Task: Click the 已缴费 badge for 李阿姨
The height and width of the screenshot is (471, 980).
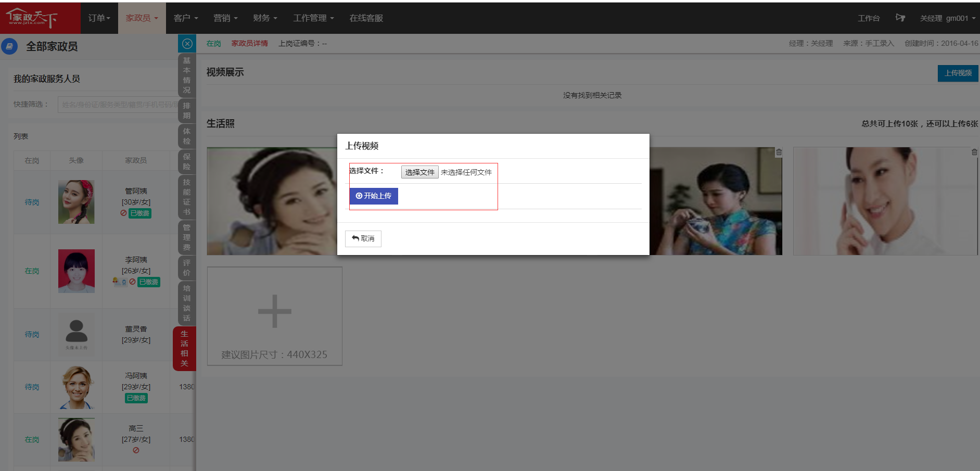Action: click(149, 282)
